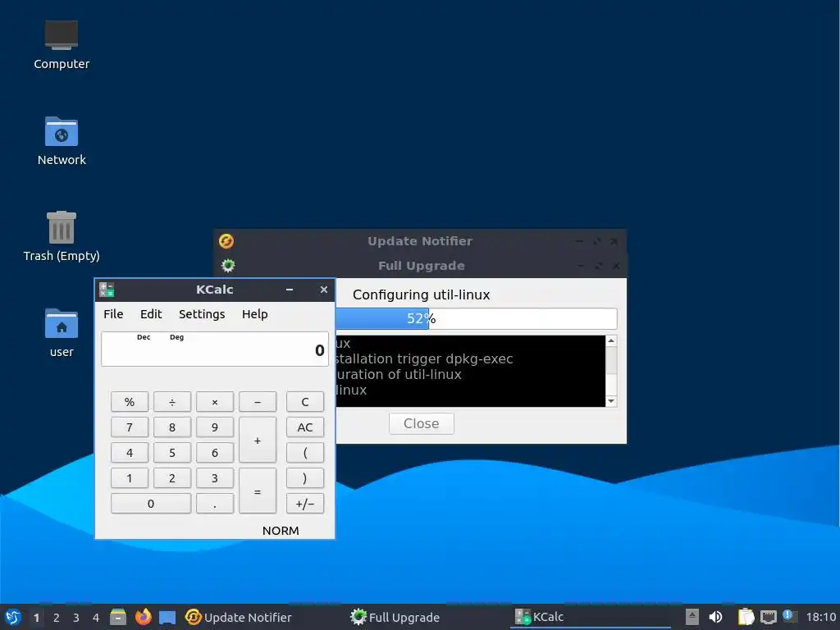Click the update notification tray icon
Image resolution: width=840 pixels, height=630 pixels.
pyautogui.click(x=790, y=616)
